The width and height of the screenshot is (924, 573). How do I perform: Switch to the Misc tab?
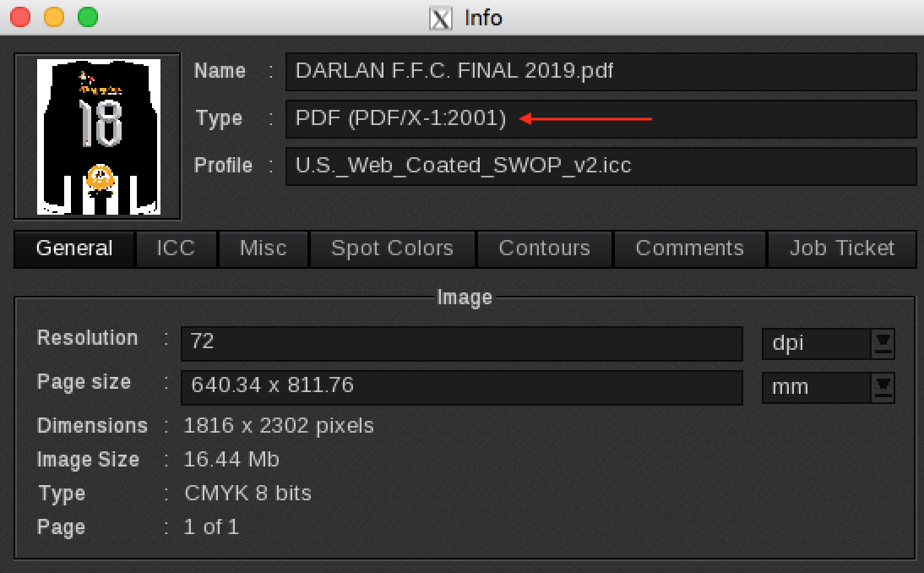(x=263, y=248)
